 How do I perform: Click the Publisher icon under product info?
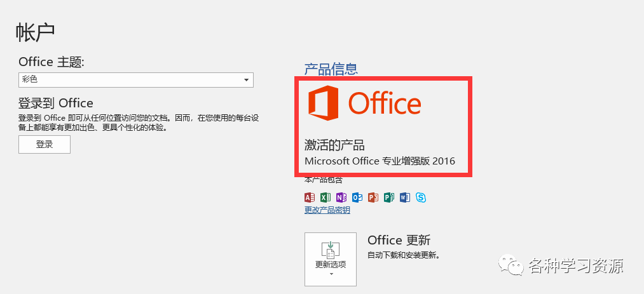(389, 197)
